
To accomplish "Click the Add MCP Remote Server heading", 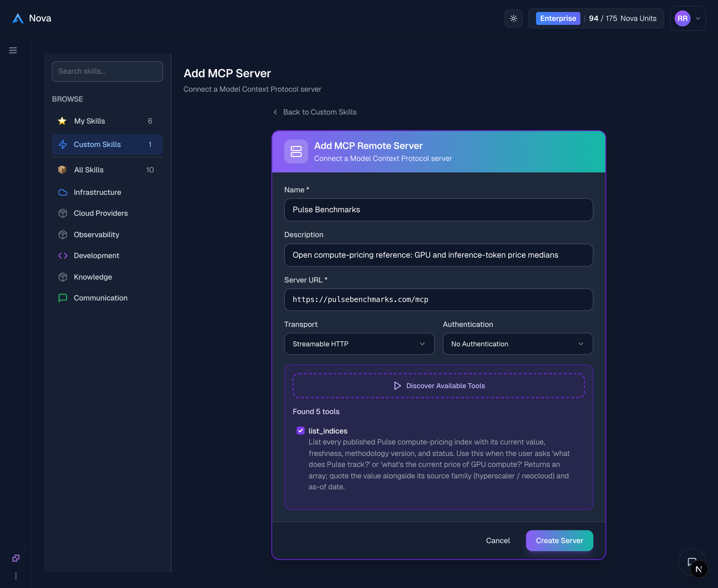I will click(368, 146).
